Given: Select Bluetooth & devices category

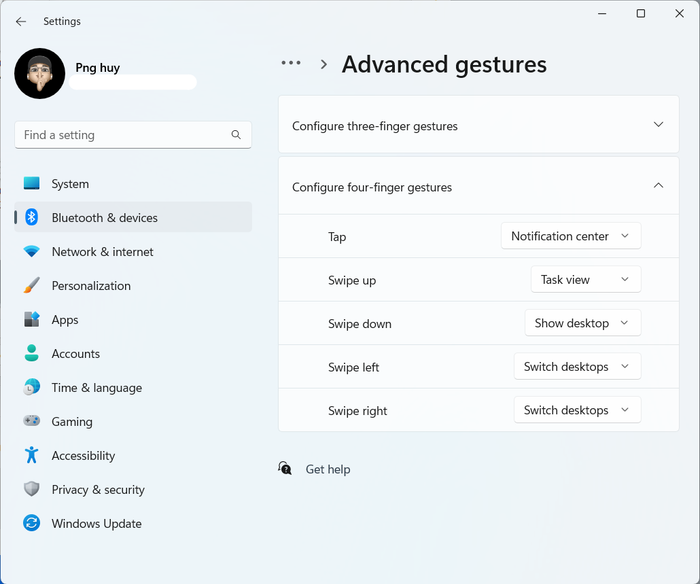Looking at the screenshot, I should point(133,217).
